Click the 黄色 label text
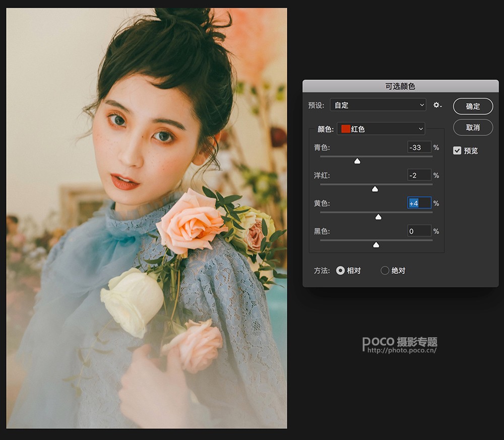The height and width of the screenshot is (440, 504). pyautogui.click(x=322, y=203)
